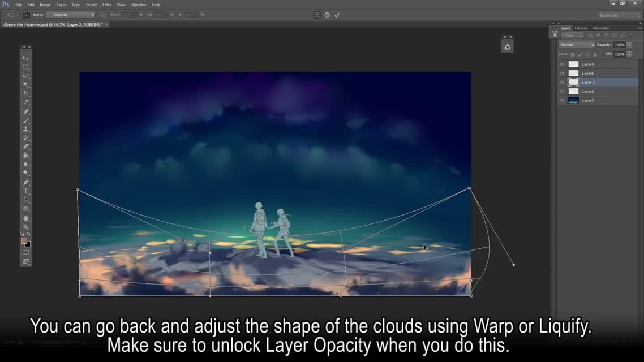Select the Eraser tool
The height and width of the screenshot is (362, 644).
(26, 146)
